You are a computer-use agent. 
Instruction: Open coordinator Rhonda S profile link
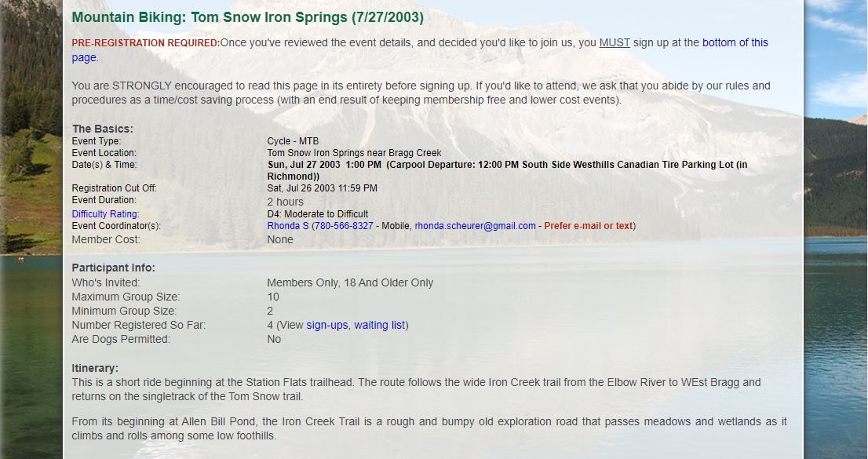[288, 226]
